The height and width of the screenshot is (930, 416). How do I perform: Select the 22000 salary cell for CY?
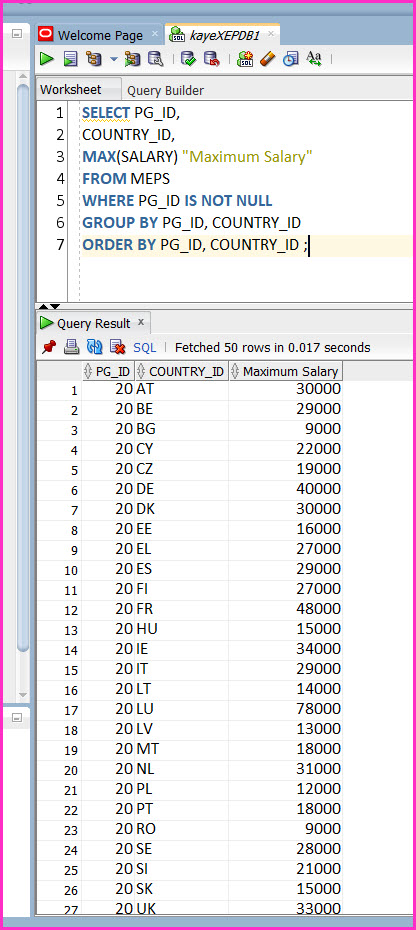click(x=285, y=449)
